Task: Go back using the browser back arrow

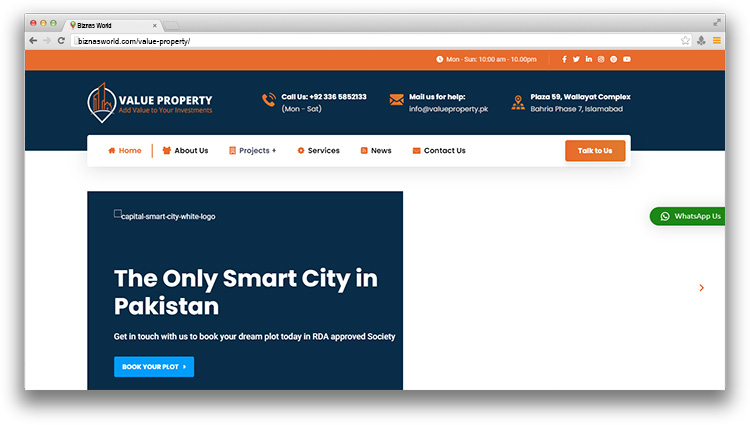Action: (x=33, y=41)
